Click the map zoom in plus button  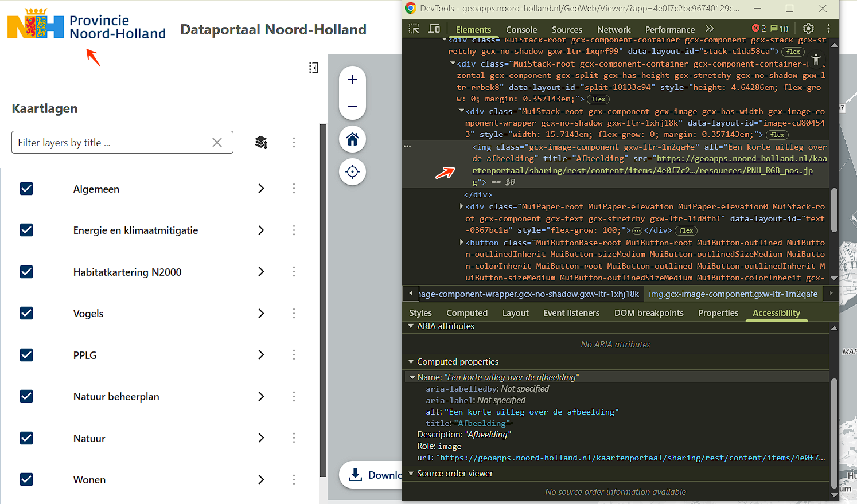pos(352,80)
